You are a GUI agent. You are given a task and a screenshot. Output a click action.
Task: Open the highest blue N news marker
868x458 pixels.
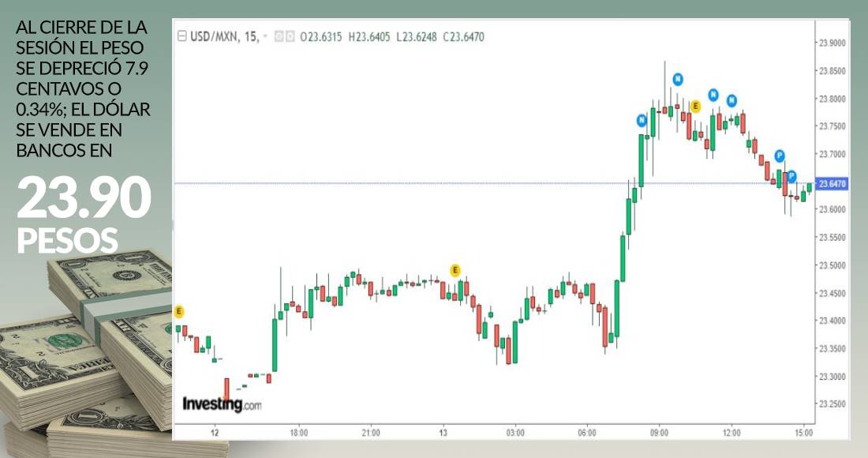[678, 79]
